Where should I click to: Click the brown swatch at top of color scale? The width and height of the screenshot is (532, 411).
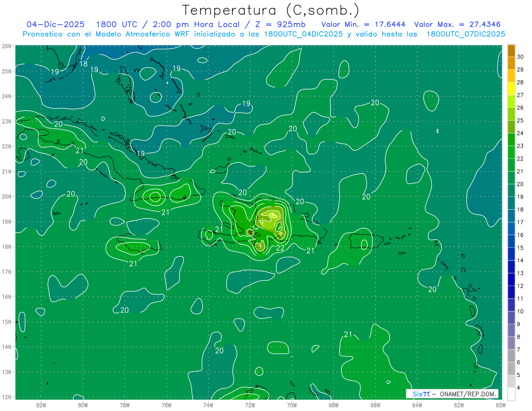[x=511, y=51]
